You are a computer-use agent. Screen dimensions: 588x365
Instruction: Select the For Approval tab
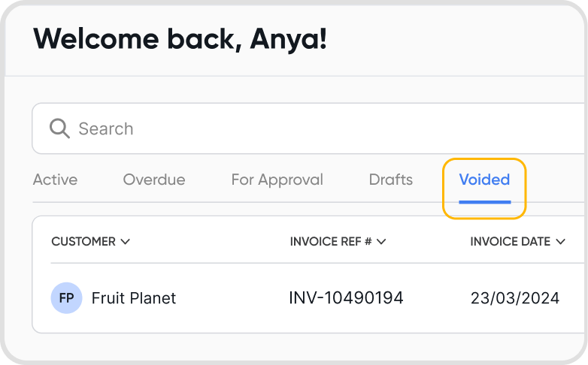point(277,180)
